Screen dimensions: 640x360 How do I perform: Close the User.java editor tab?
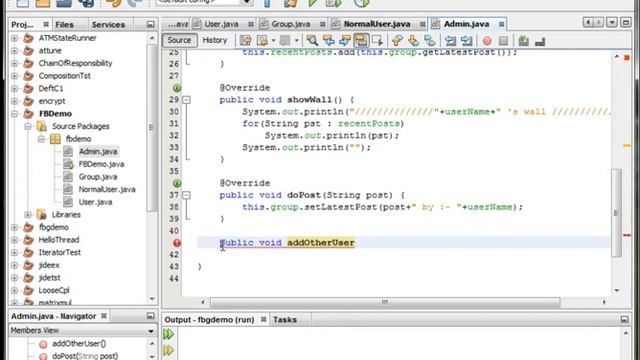[251, 24]
